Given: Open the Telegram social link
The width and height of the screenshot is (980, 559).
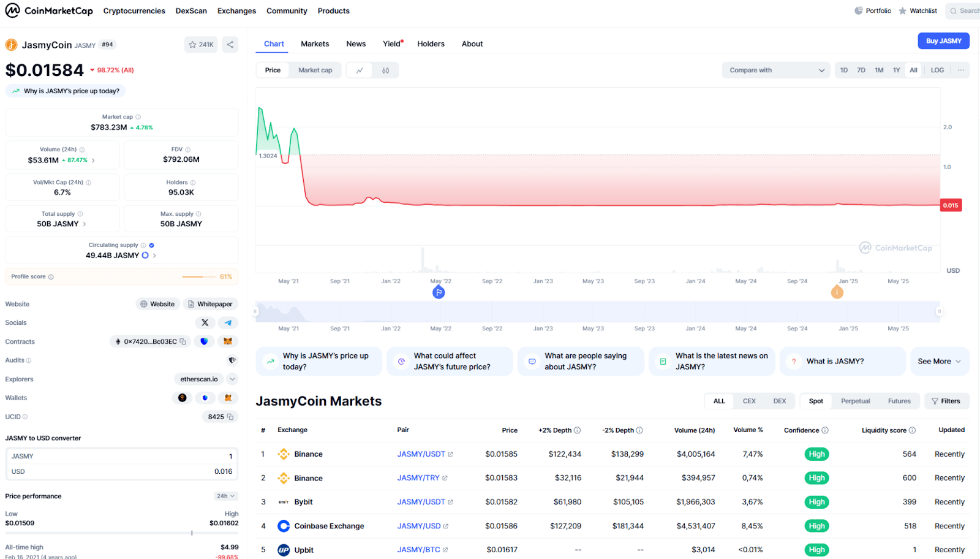Looking at the screenshot, I should click(x=228, y=322).
